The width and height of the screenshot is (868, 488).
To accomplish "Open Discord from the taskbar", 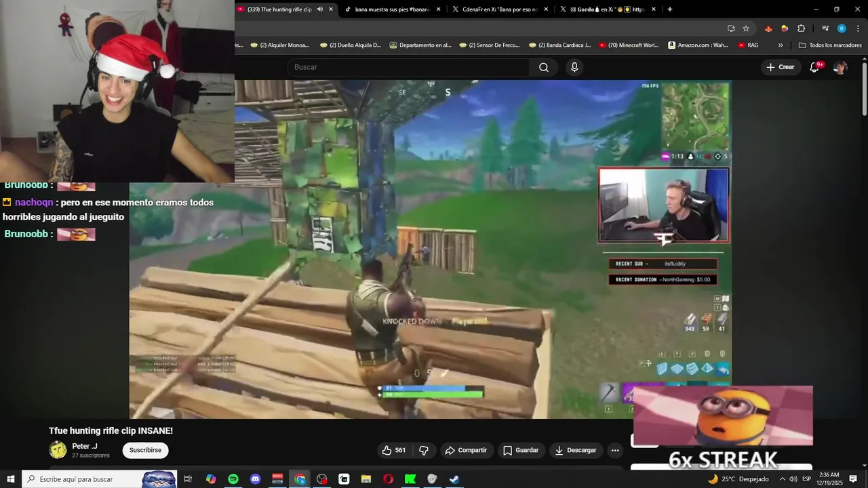I will point(255,479).
